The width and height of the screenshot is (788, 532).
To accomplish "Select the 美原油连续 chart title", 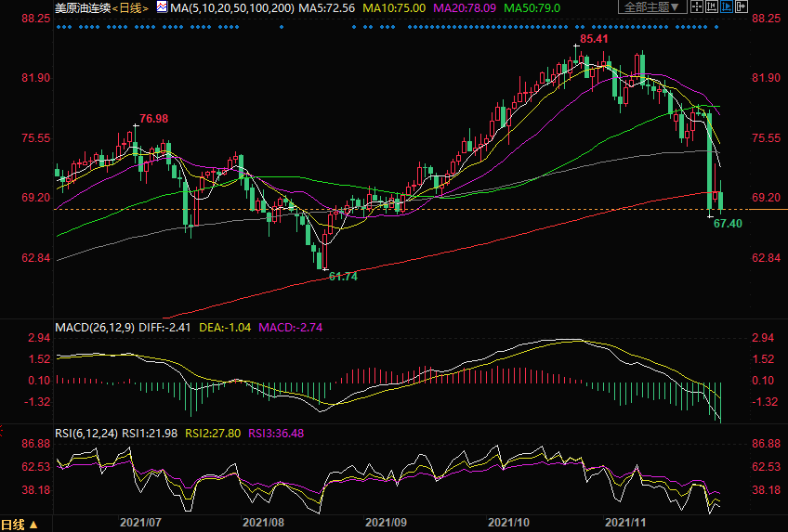I will point(83,7).
